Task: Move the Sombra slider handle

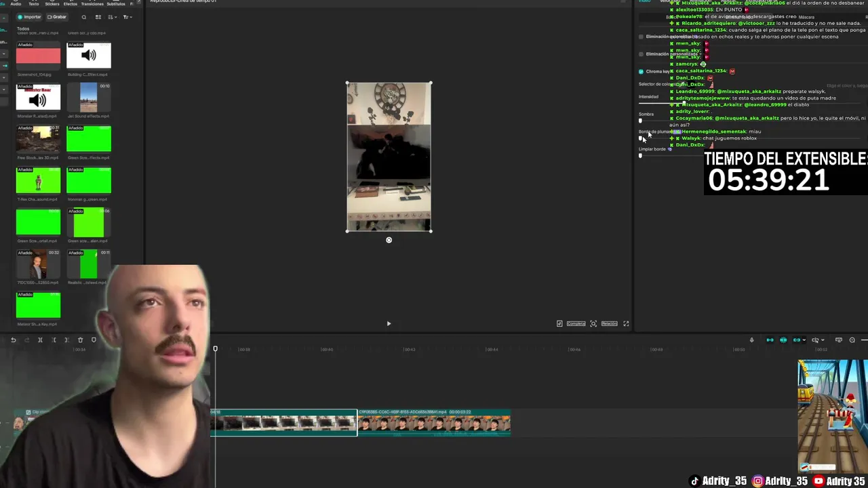Action: [x=640, y=121]
